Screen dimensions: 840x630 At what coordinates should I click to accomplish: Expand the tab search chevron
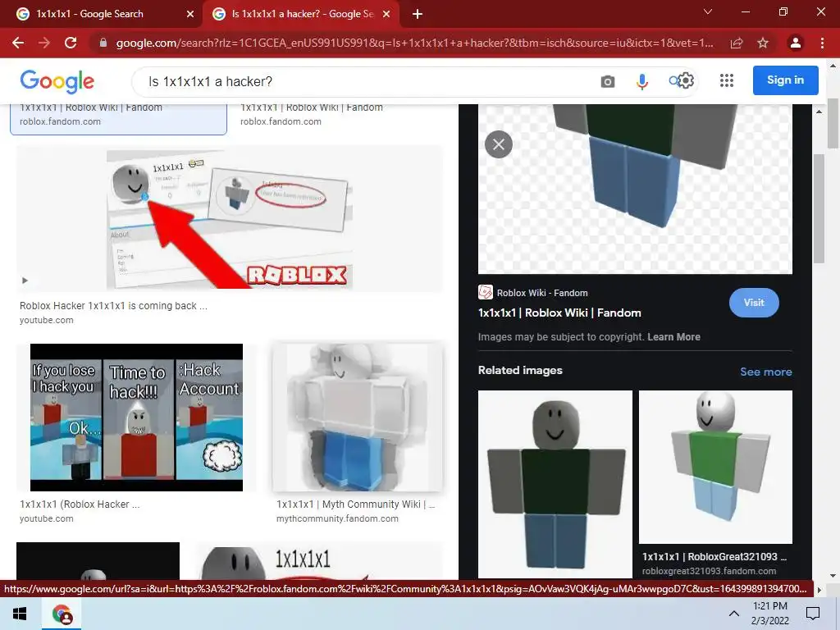(x=708, y=11)
